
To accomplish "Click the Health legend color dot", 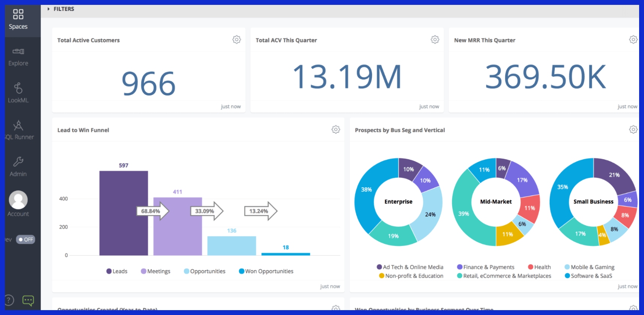I will pyautogui.click(x=531, y=267).
